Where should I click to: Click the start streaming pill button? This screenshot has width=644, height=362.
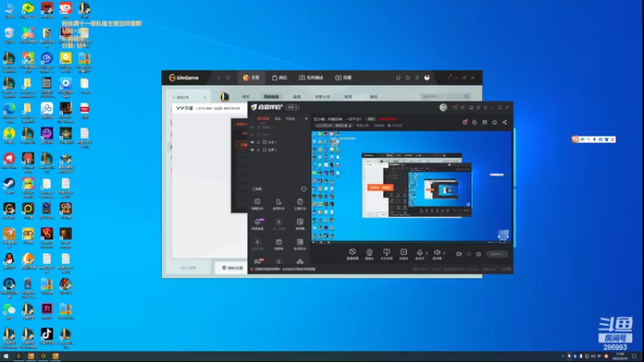[497, 254]
